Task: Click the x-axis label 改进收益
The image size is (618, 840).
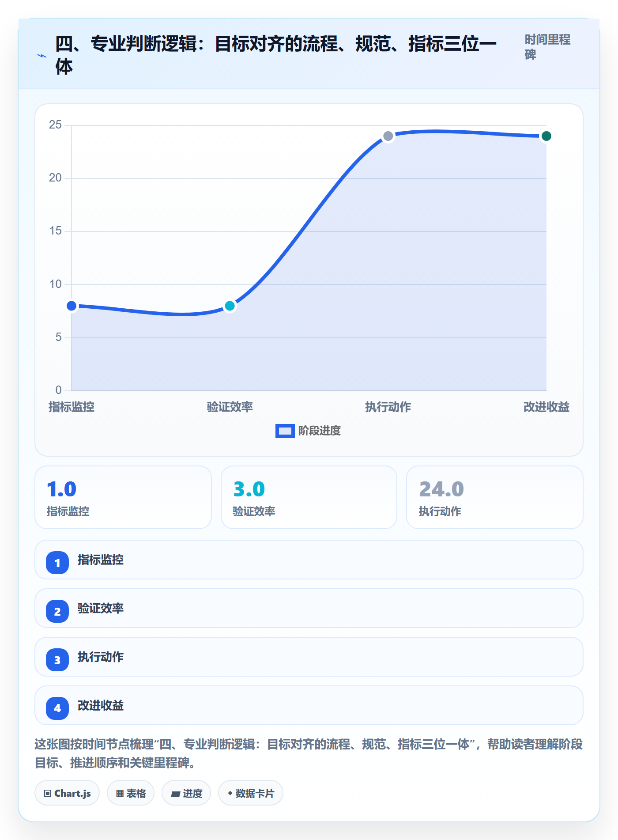Action: coord(546,407)
